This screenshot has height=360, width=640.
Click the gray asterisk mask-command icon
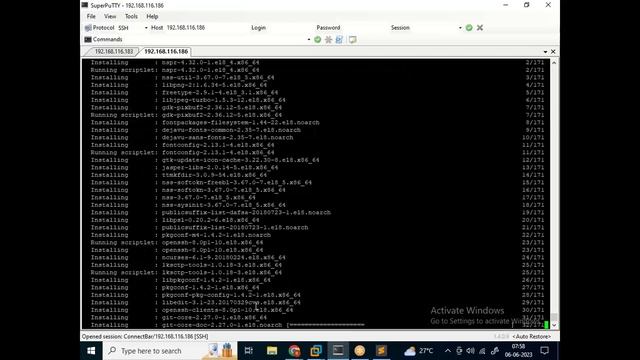[328, 40]
